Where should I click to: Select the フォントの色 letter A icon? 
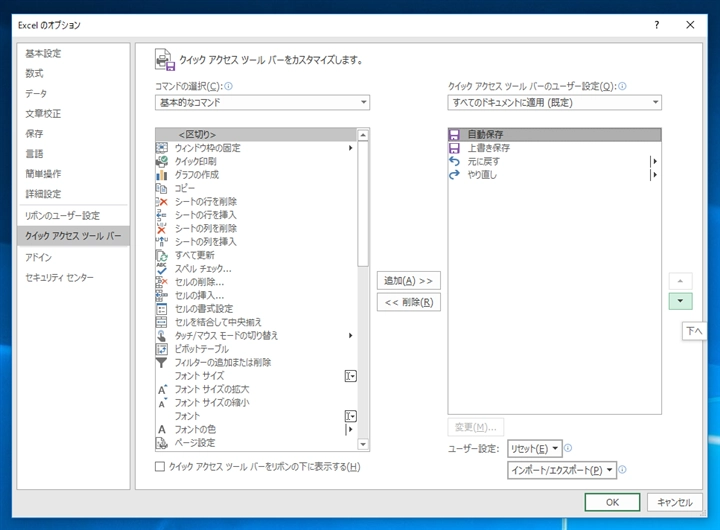[x=162, y=429]
